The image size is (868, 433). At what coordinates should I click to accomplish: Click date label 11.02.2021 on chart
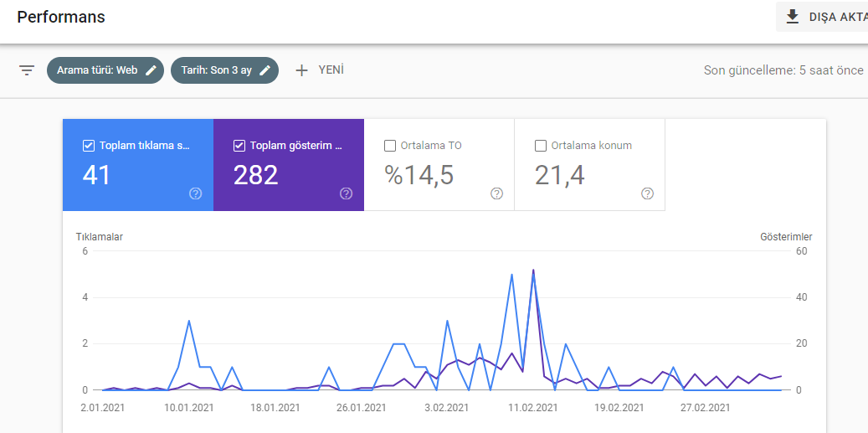[x=532, y=408]
